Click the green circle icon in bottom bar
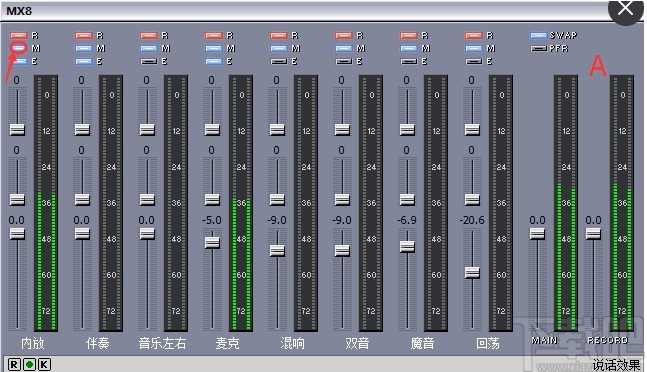The height and width of the screenshot is (372, 647). [x=29, y=365]
